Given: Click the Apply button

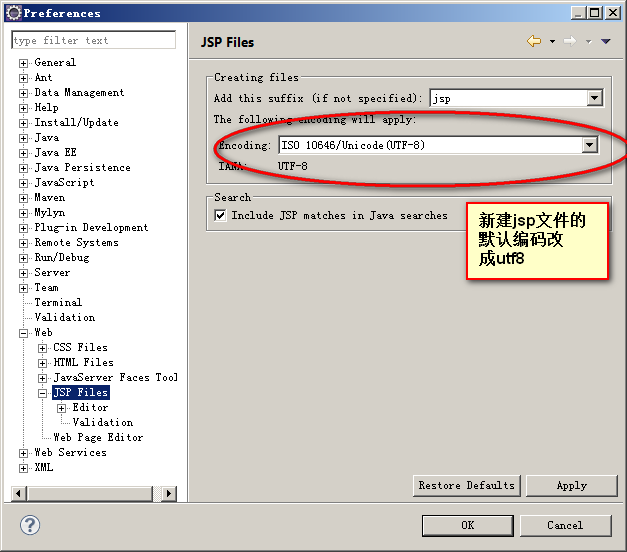Looking at the screenshot, I should [x=571, y=485].
